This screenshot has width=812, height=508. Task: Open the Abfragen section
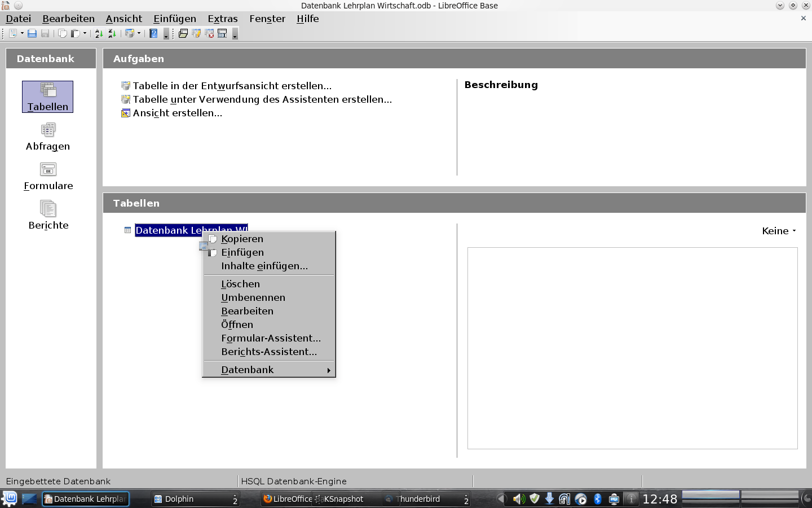click(x=48, y=137)
